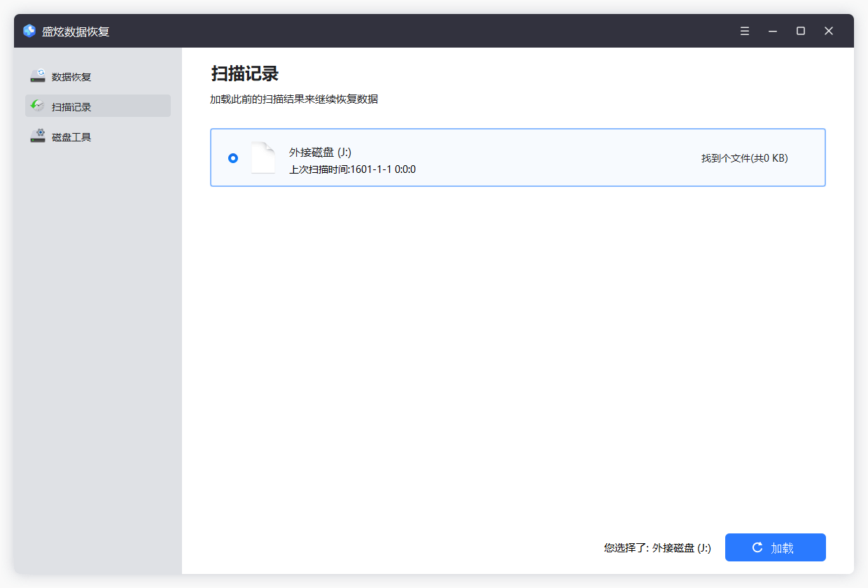Open the scan record entry for drive J:
This screenshot has width=868, height=588.
pos(518,157)
